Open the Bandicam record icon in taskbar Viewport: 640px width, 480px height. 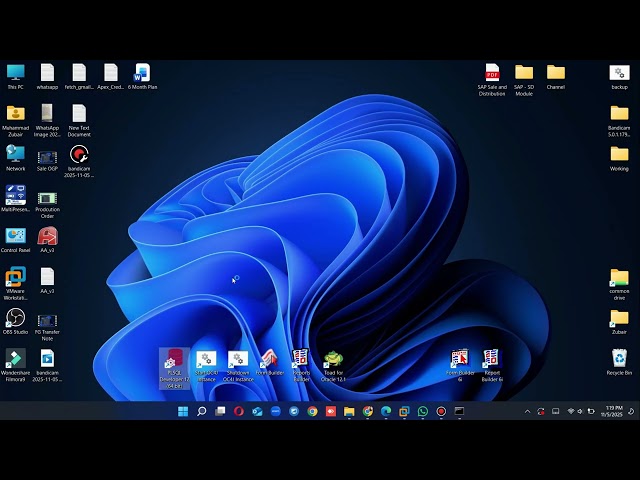[x=441, y=411]
